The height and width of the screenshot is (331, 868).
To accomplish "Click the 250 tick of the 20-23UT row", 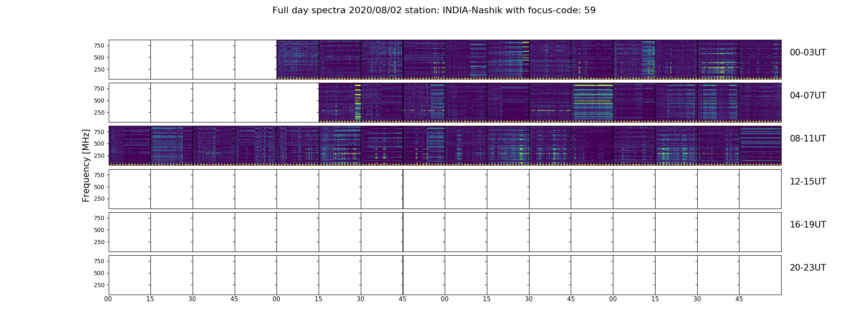I will 99,285.
